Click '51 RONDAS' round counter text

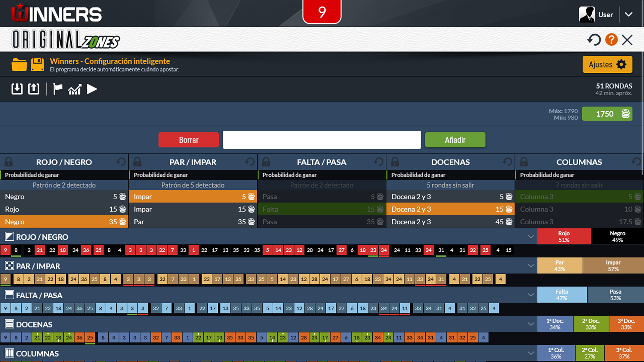tap(614, 86)
